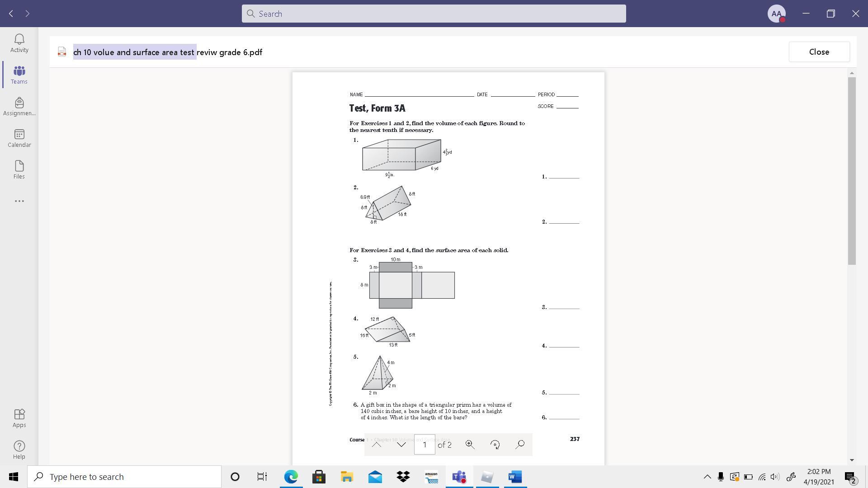Click the Teams search bar
The width and height of the screenshot is (868, 488).
tap(434, 14)
